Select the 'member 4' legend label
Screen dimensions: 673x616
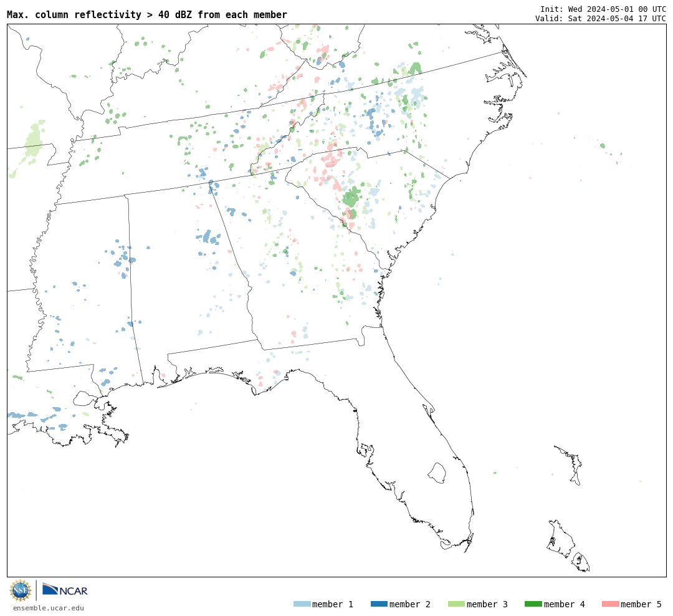coord(564,604)
